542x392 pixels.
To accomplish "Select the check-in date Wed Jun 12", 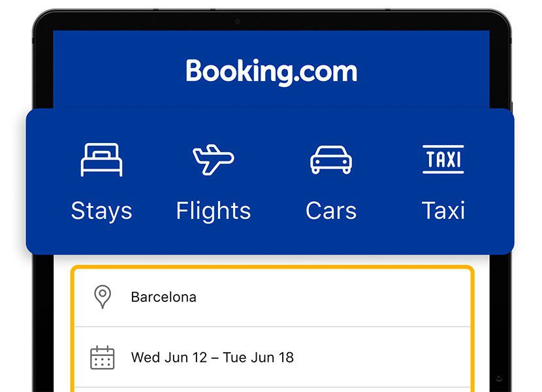I will (x=168, y=357).
